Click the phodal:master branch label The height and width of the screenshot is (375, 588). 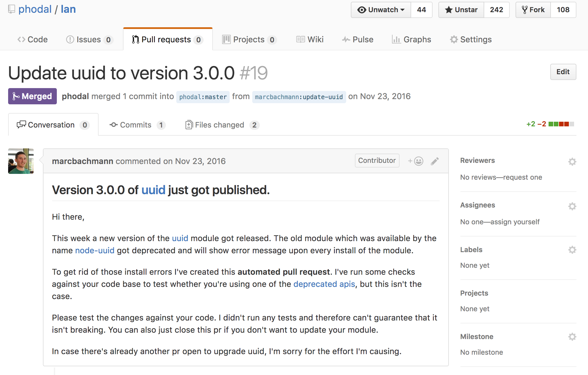click(203, 97)
